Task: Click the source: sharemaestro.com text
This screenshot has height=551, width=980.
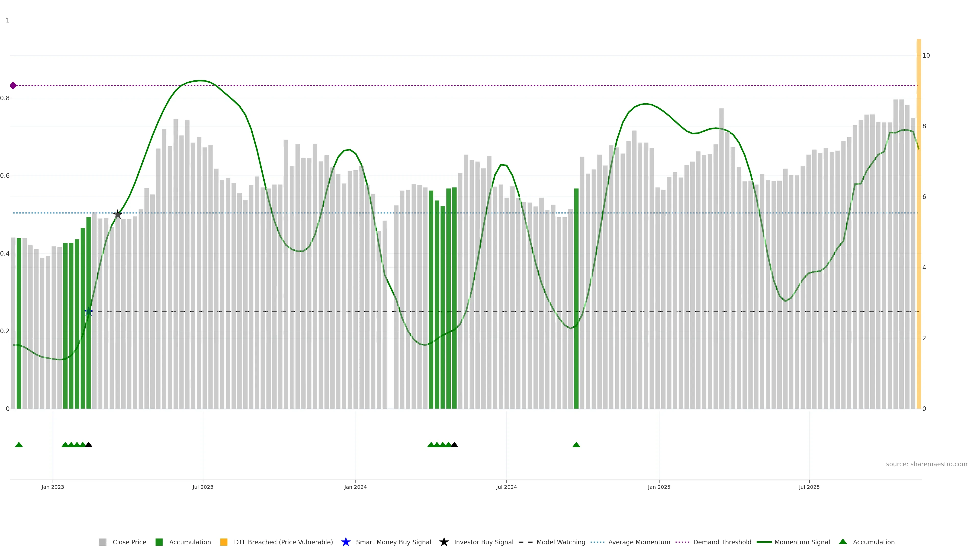Action: click(x=926, y=464)
